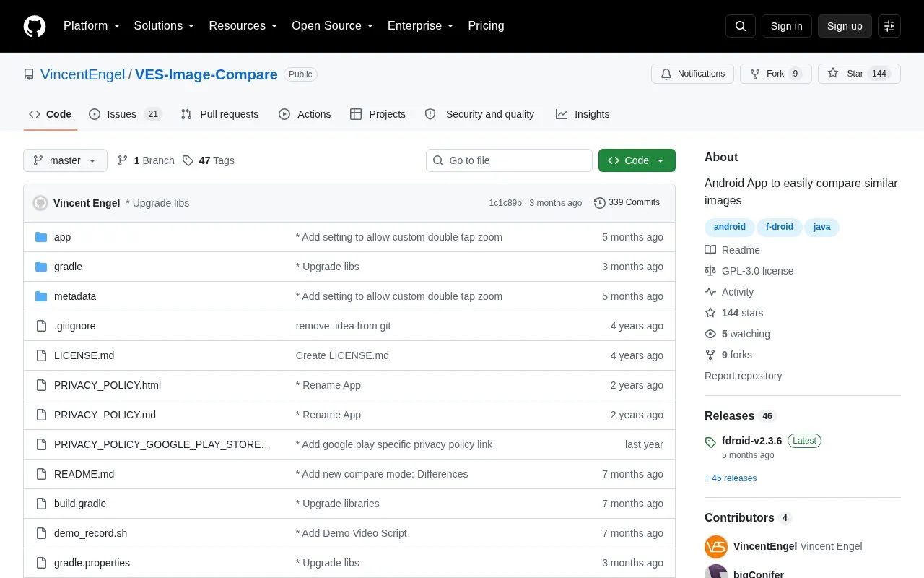Open commit 1c1c89b
Viewport: 924px width, 578px height.
[x=505, y=203]
